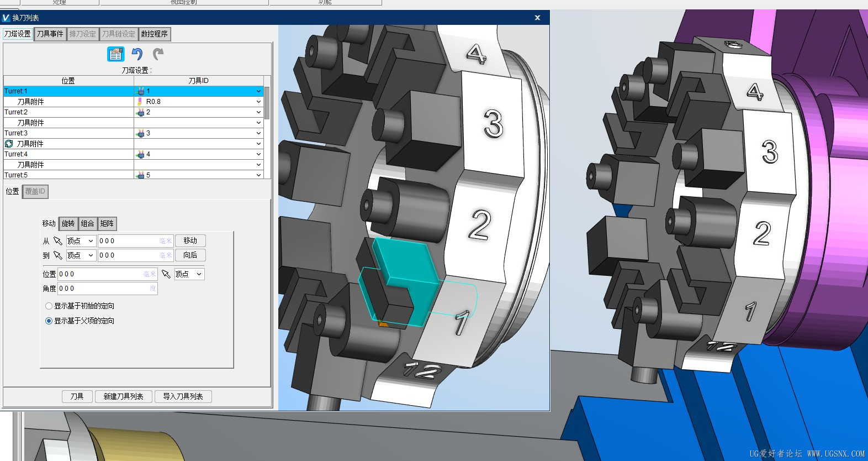This screenshot has width=868, height=461.
Task: Open the 顶点 dropdown beside 位置 field
Action: tap(189, 274)
